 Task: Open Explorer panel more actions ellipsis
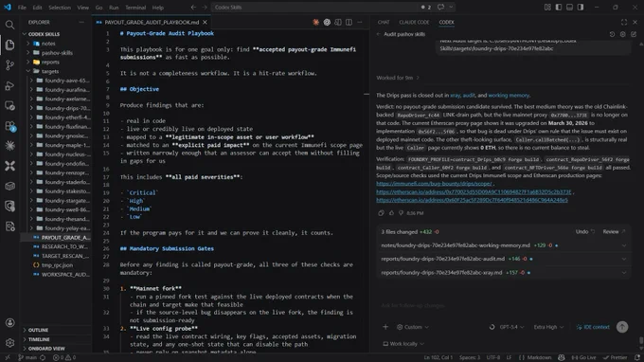[x=81, y=22]
